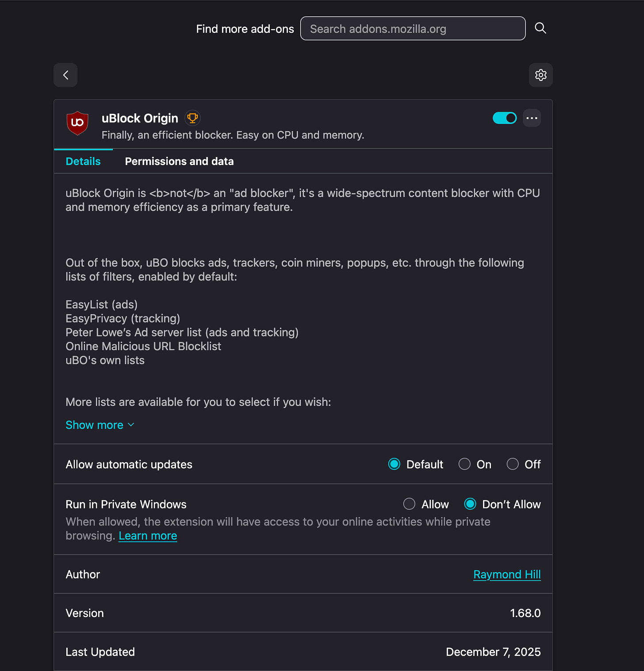644x671 pixels.
Task: Click the uBlock Origin shield logo
Action: (x=77, y=123)
